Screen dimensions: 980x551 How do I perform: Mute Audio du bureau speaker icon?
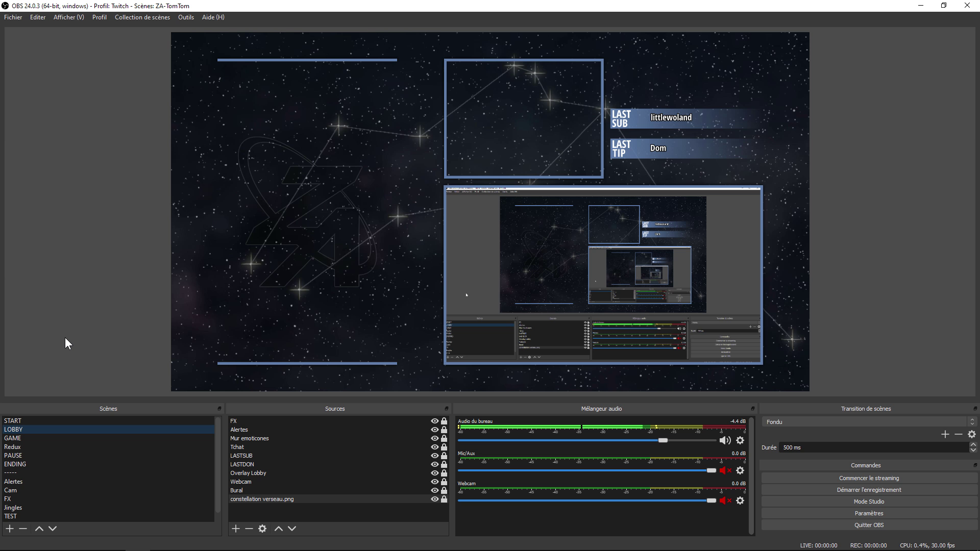[724, 440]
